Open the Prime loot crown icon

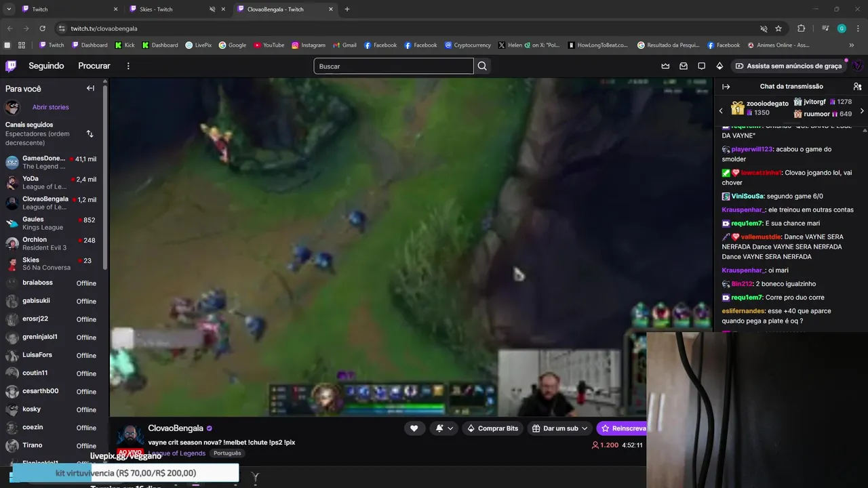click(x=665, y=66)
